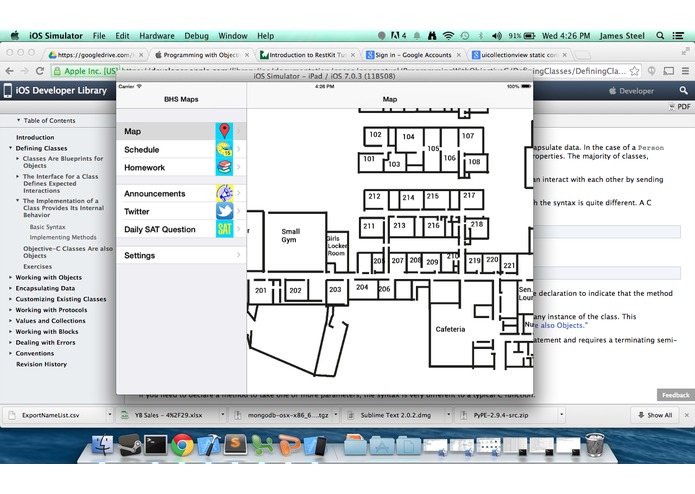Open Exercises in table of contents
The image size is (695, 494).
click(37, 267)
